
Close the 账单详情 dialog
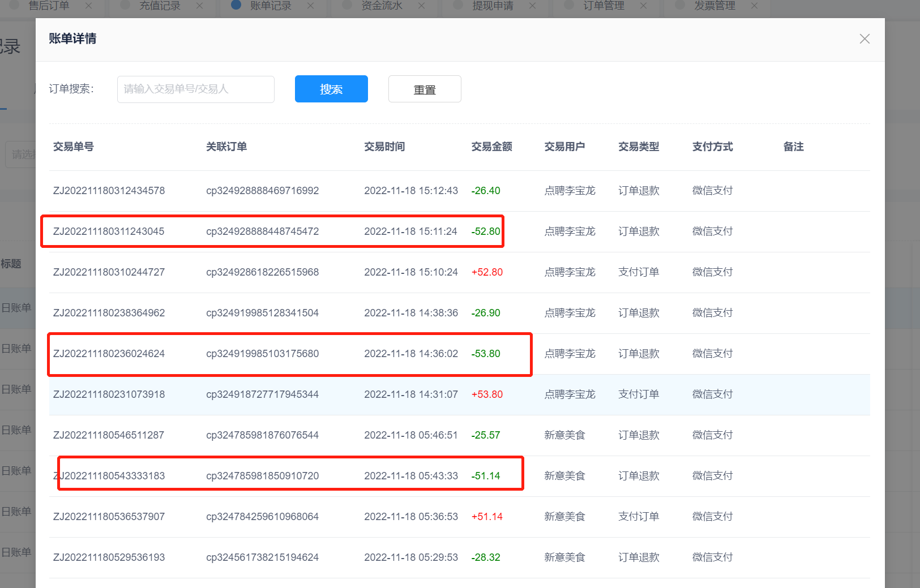(x=865, y=39)
